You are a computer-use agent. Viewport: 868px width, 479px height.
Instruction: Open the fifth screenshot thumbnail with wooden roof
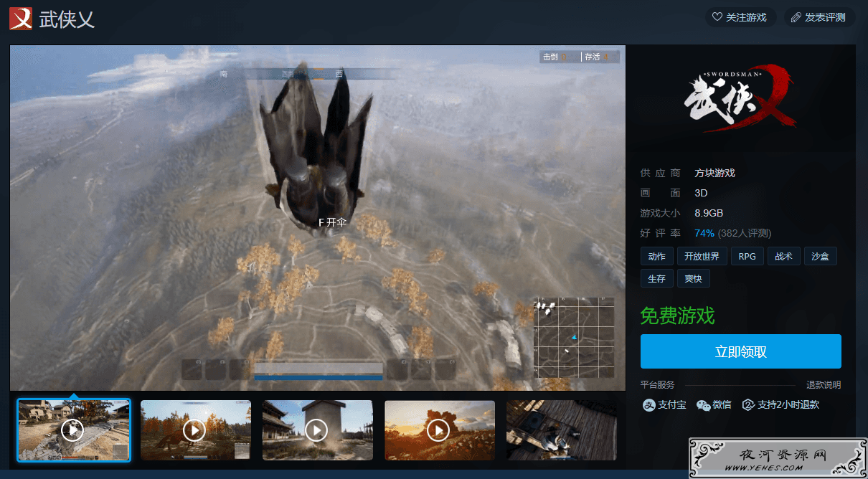click(x=561, y=430)
